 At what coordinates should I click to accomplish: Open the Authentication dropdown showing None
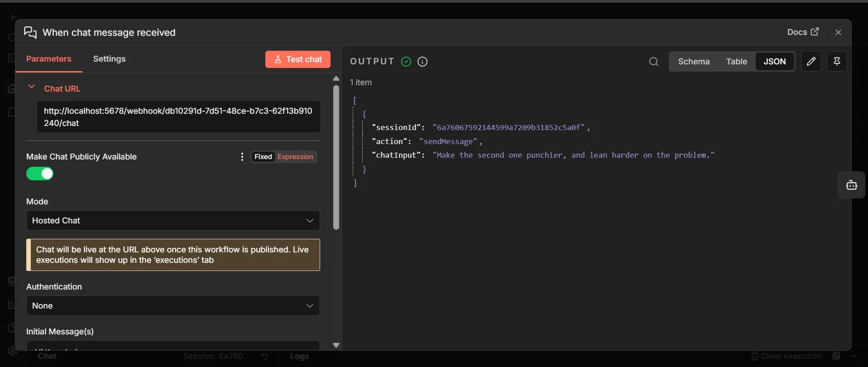(x=173, y=306)
